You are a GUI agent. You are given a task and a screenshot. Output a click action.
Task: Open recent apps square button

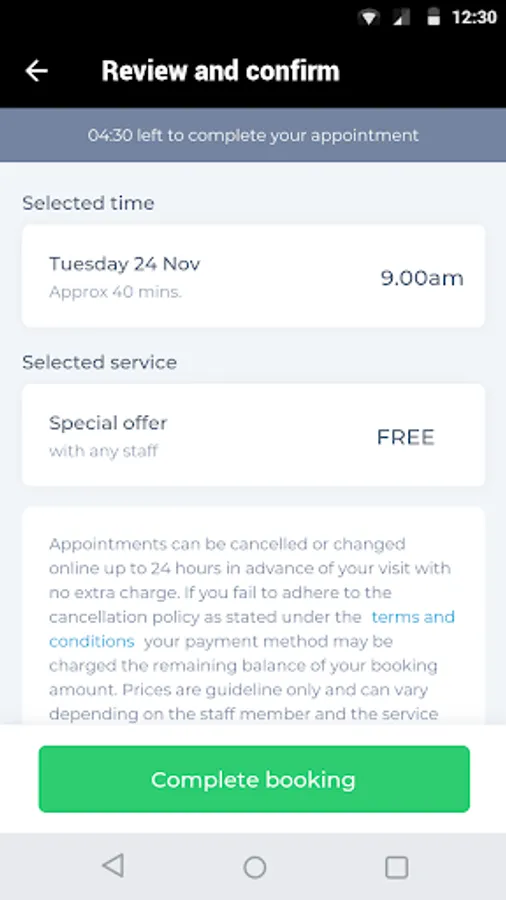click(x=396, y=867)
